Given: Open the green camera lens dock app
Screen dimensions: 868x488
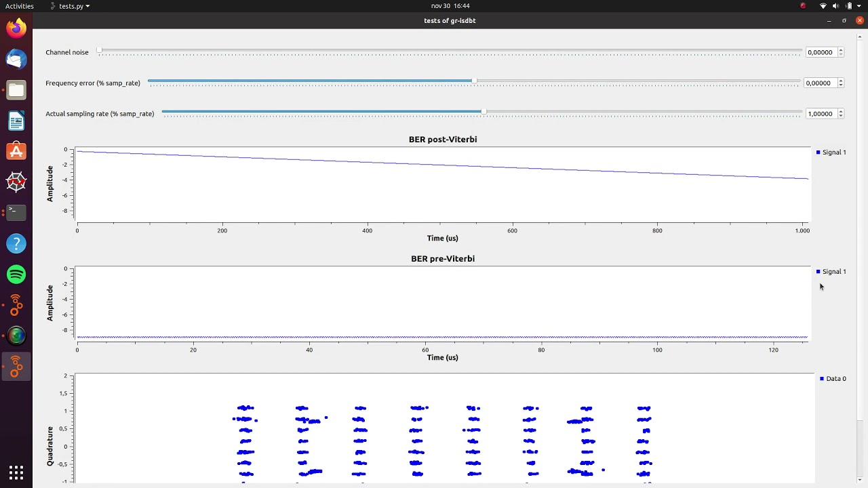Looking at the screenshot, I should [x=16, y=335].
